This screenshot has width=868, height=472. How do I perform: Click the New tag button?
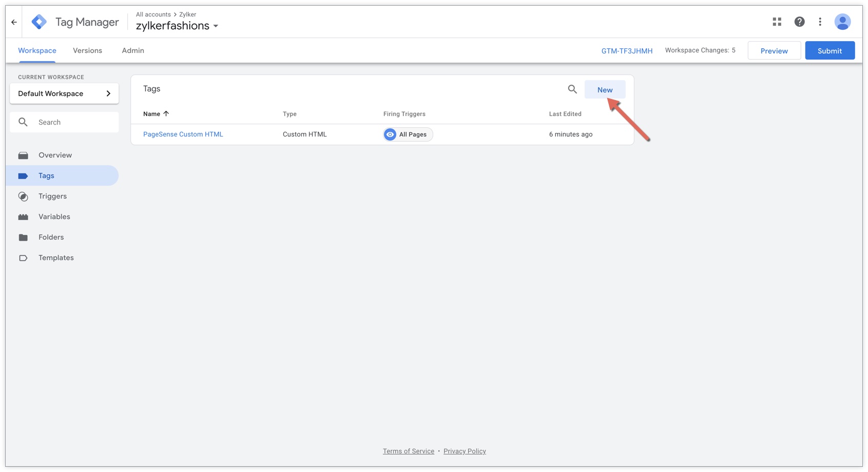[605, 90]
